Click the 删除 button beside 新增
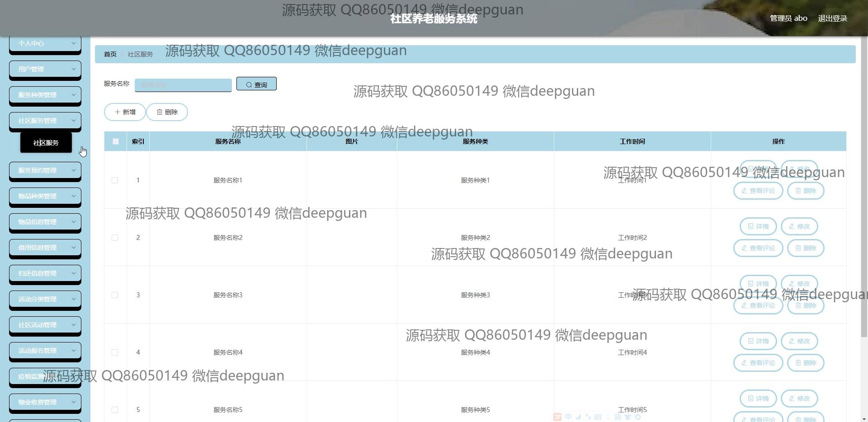This screenshot has height=422, width=868. coord(167,112)
